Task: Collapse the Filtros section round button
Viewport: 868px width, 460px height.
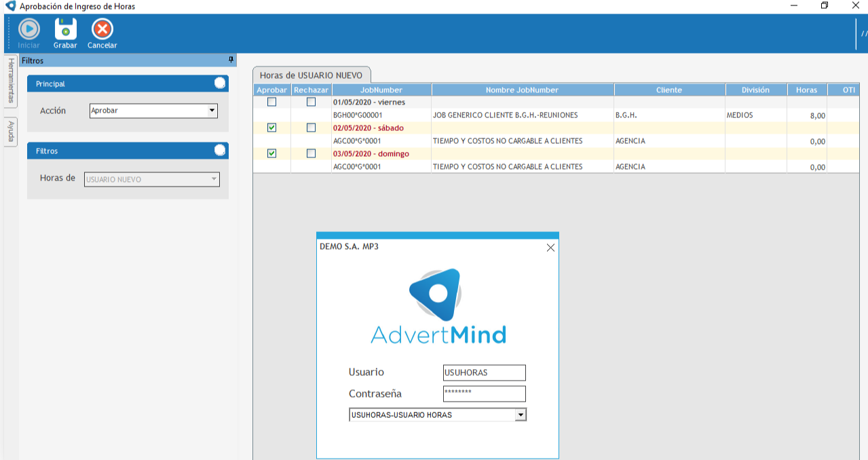Action: coord(219,151)
